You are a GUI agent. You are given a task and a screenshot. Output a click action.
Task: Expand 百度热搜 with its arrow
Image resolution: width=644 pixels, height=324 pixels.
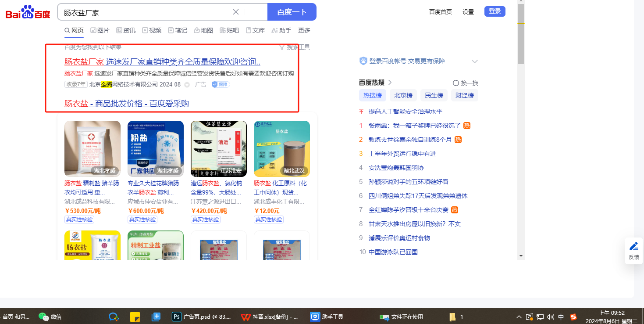pyautogui.click(x=390, y=83)
